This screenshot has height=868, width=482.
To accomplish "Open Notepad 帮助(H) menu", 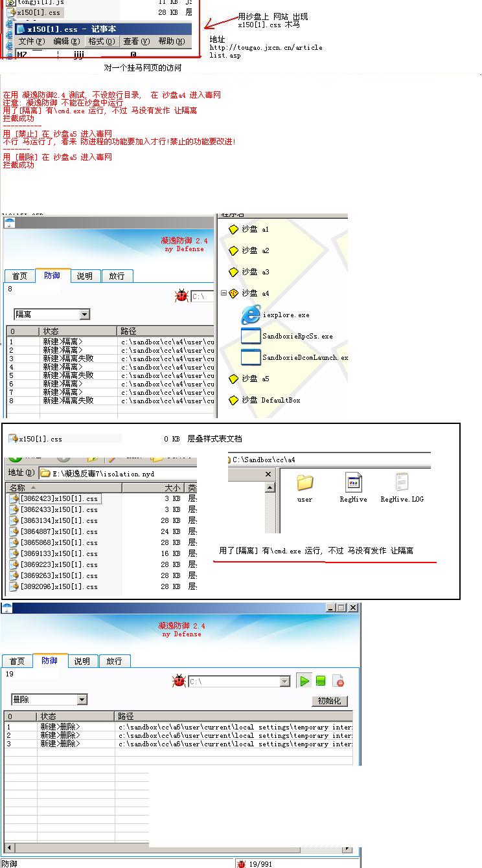I will click(x=171, y=41).
